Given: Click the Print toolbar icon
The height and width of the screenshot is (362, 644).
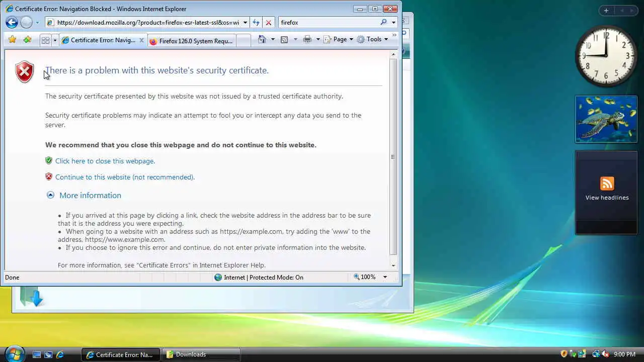Looking at the screenshot, I should [x=307, y=39].
